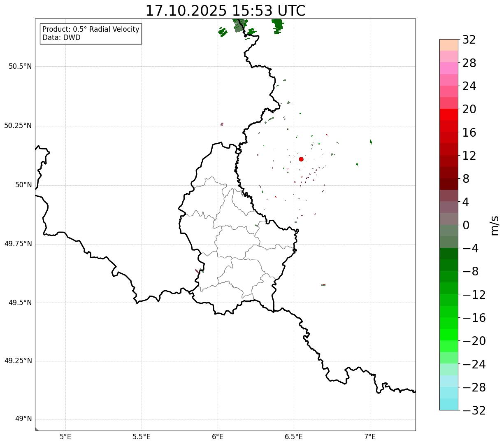Image resolution: width=504 pixels, height=445 pixels.
Task: Click the 50°N latitude label
Action: pos(23,185)
